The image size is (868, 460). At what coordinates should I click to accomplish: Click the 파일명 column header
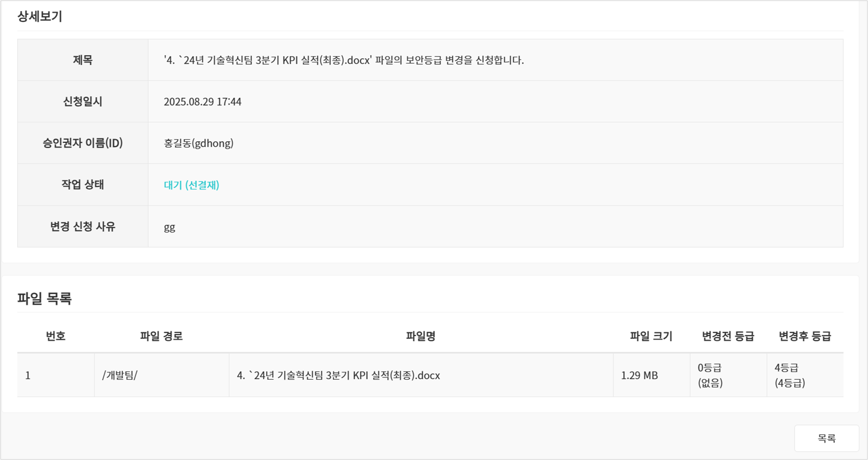click(421, 336)
